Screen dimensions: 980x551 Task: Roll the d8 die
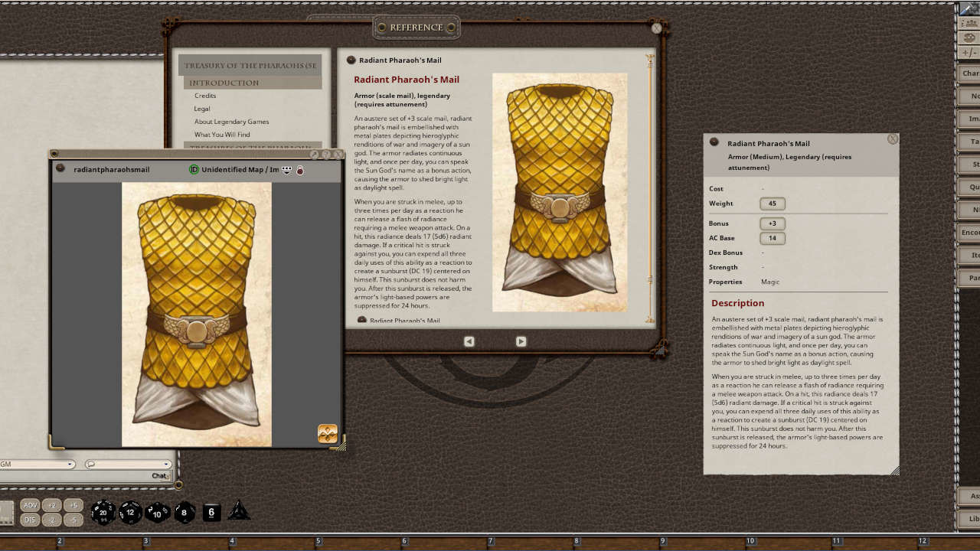pos(184,513)
